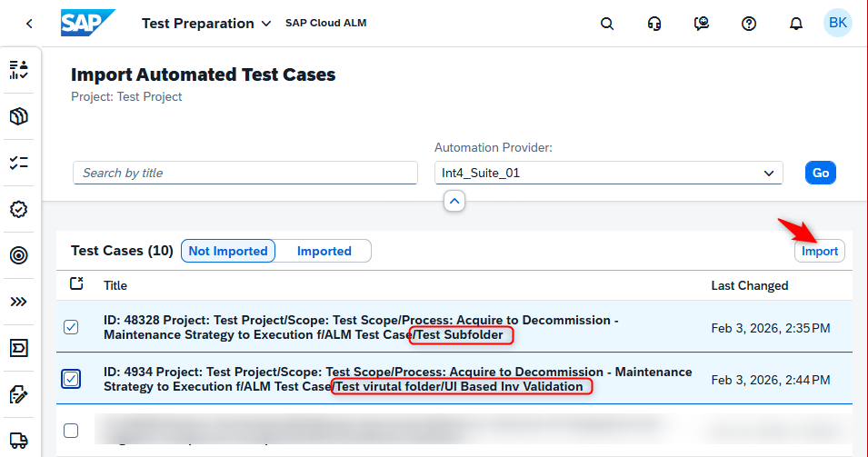Open the edit document sidebar icon
This screenshot has height=457, width=868.
(x=19, y=394)
